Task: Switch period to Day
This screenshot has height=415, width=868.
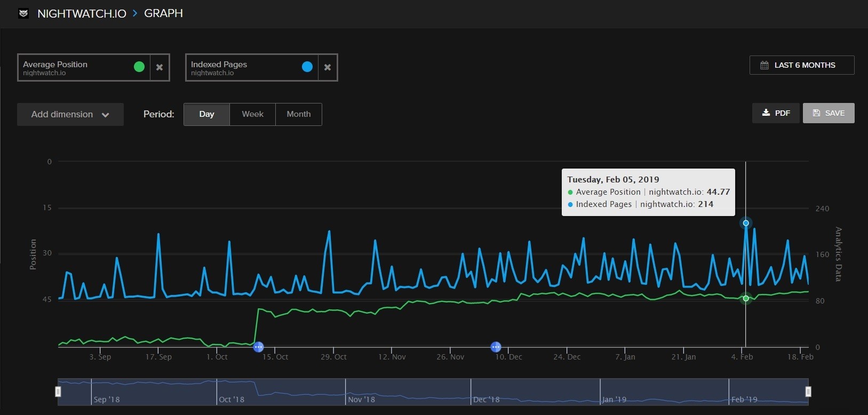Action: pyautogui.click(x=206, y=114)
